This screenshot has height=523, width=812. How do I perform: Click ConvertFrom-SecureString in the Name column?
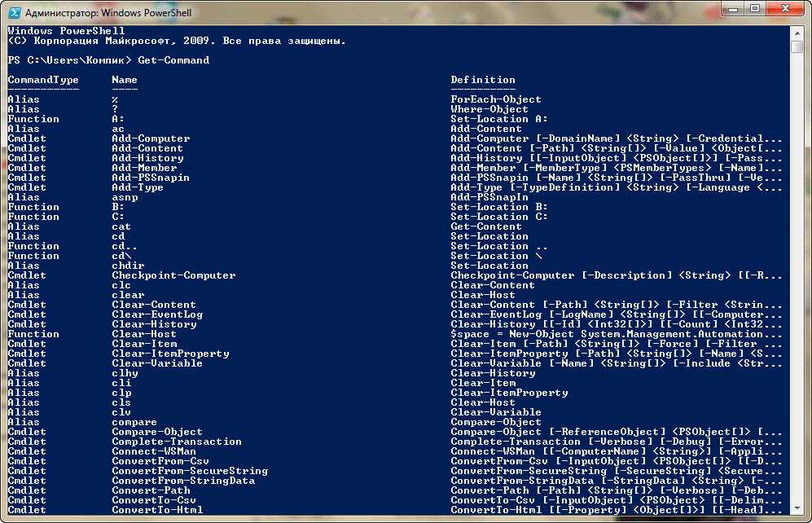click(190, 471)
